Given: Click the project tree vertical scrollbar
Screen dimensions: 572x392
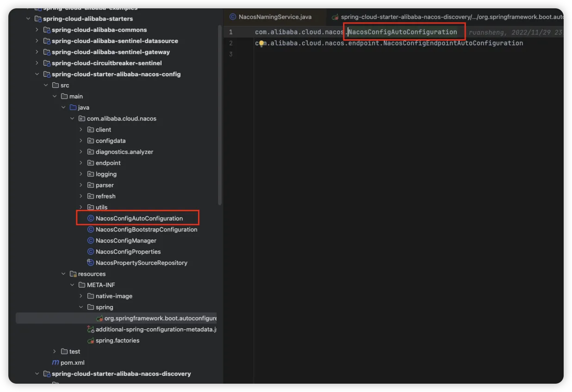Looking at the screenshot, I should (220, 116).
